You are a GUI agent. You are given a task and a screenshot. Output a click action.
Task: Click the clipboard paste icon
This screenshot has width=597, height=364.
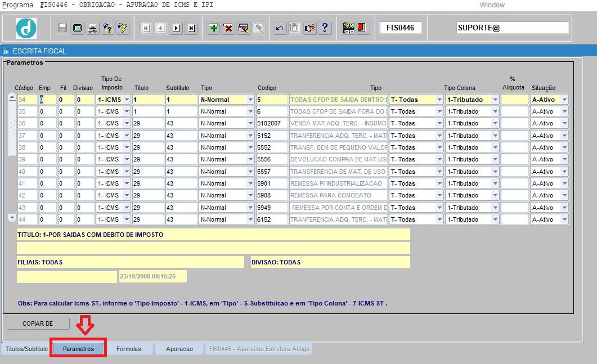(295, 28)
